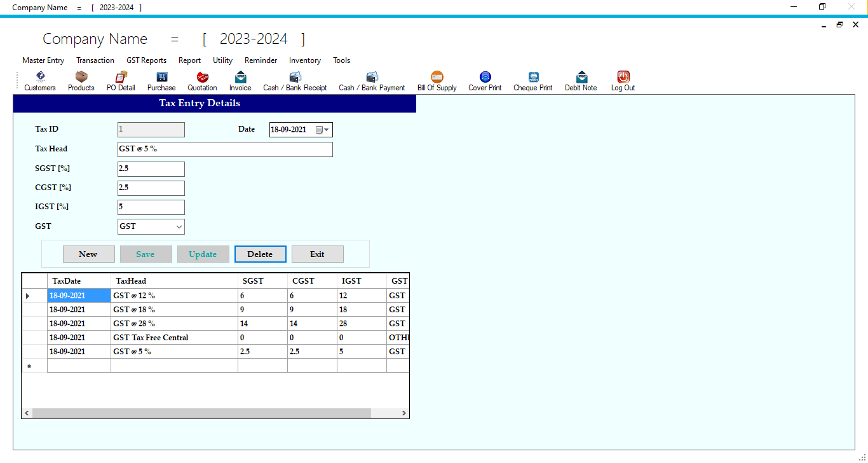Sort by the TaxHead column header
Screen dimensions: 868x463
[x=174, y=280]
